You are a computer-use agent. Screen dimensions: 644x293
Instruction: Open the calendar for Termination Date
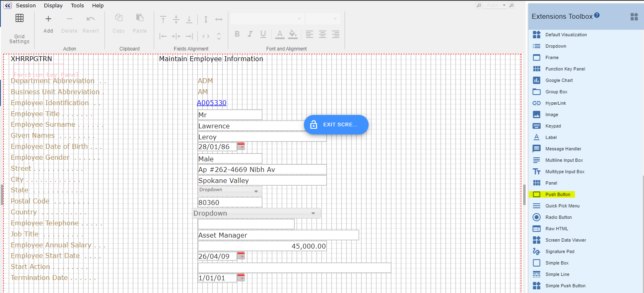click(241, 278)
